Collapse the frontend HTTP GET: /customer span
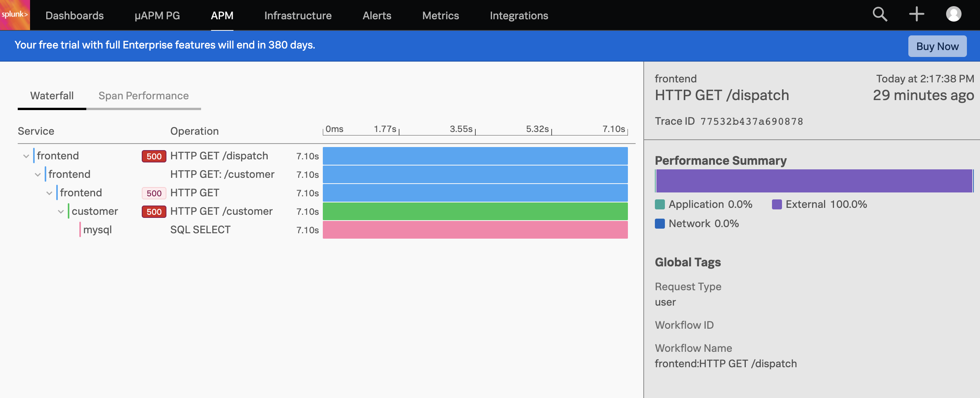Image resolution: width=980 pixels, height=398 pixels. 38,174
